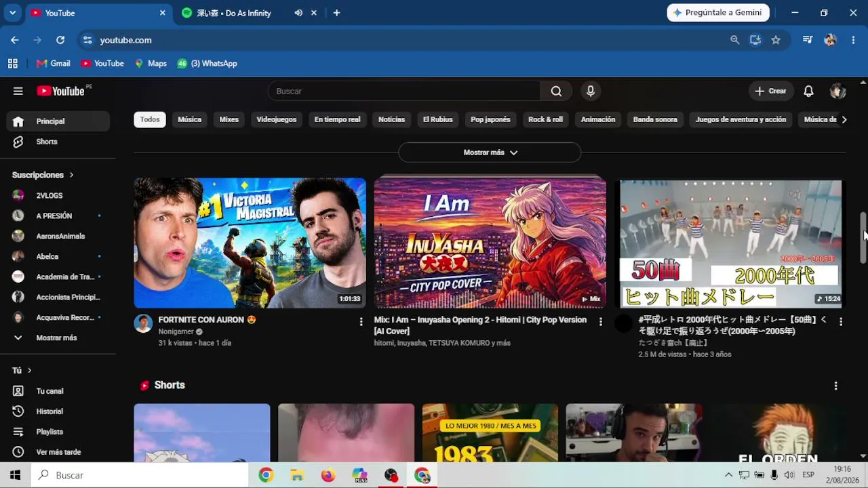Open the Gmail bookmark
This screenshot has width=868, height=488.
pos(54,64)
